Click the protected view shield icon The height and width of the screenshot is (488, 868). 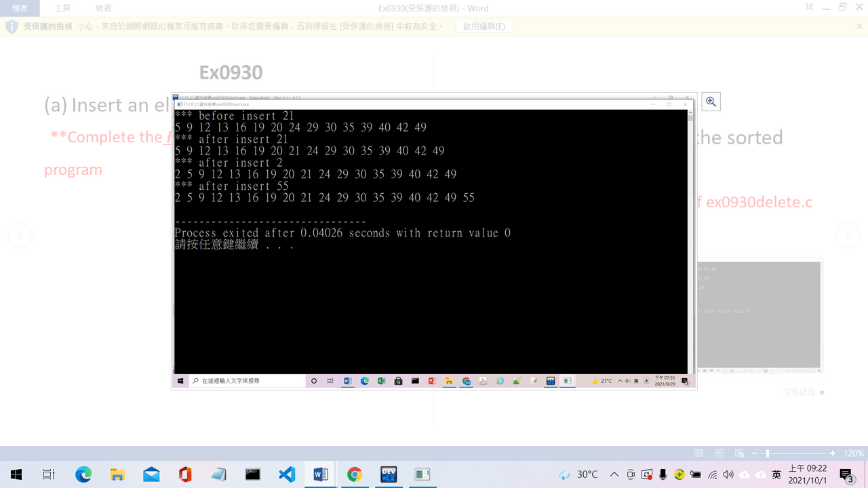click(x=12, y=26)
